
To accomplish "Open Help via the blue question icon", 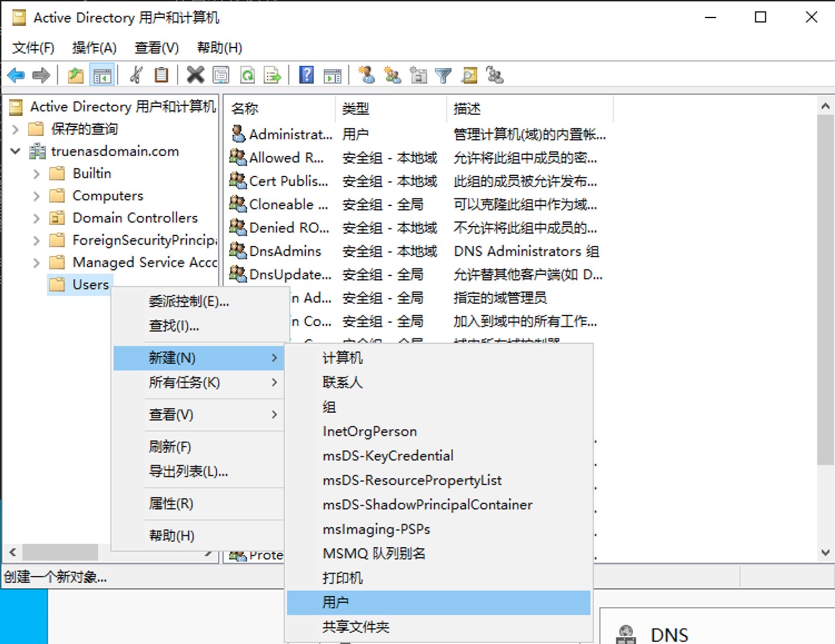I will click(306, 75).
